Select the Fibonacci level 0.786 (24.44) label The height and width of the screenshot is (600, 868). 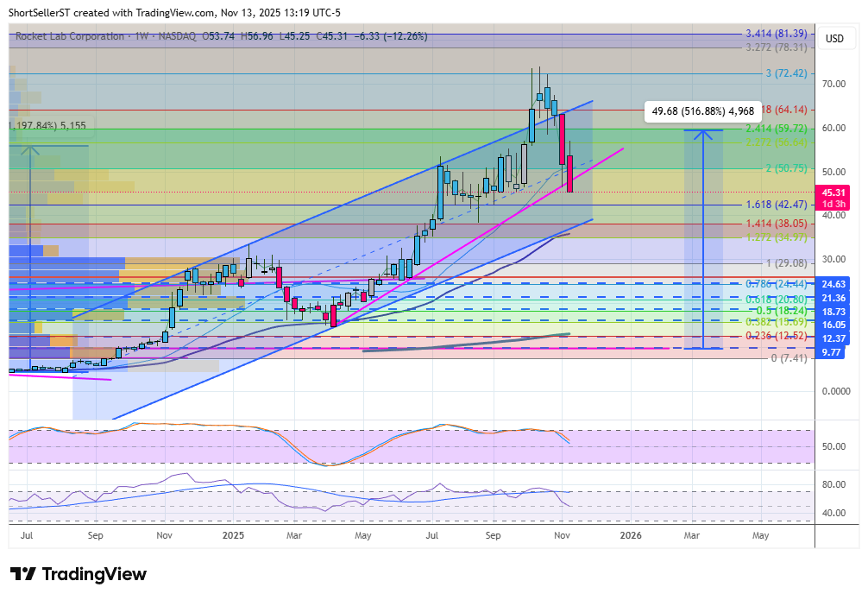pyautogui.click(x=776, y=284)
